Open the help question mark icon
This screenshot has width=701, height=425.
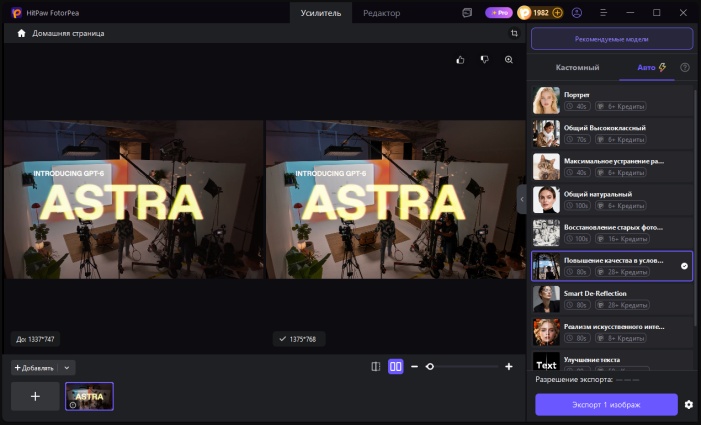[x=684, y=67]
